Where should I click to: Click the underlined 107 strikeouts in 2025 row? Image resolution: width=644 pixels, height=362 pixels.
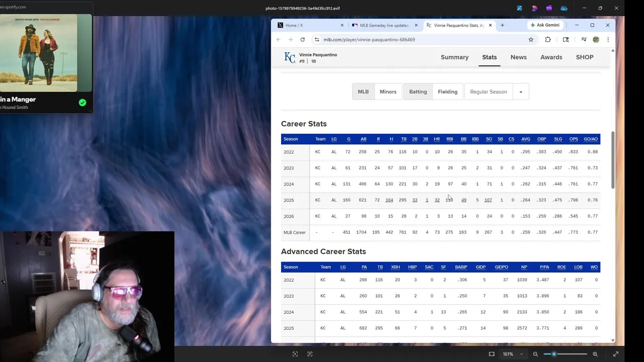pos(488,200)
